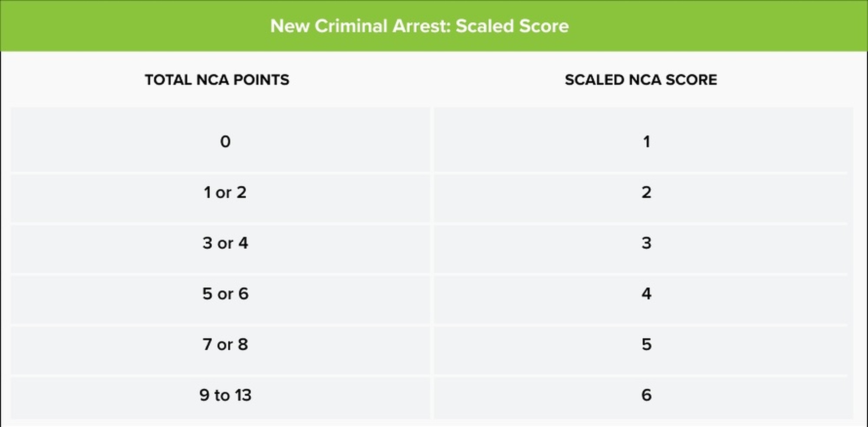Select the '7 or 8' points cell

(x=225, y=345)
